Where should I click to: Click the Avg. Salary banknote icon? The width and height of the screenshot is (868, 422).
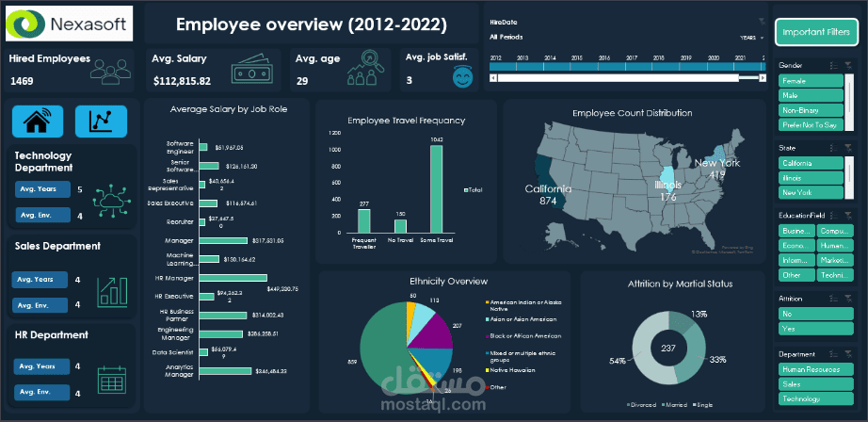pyautogui.click(x=253, y=69)
